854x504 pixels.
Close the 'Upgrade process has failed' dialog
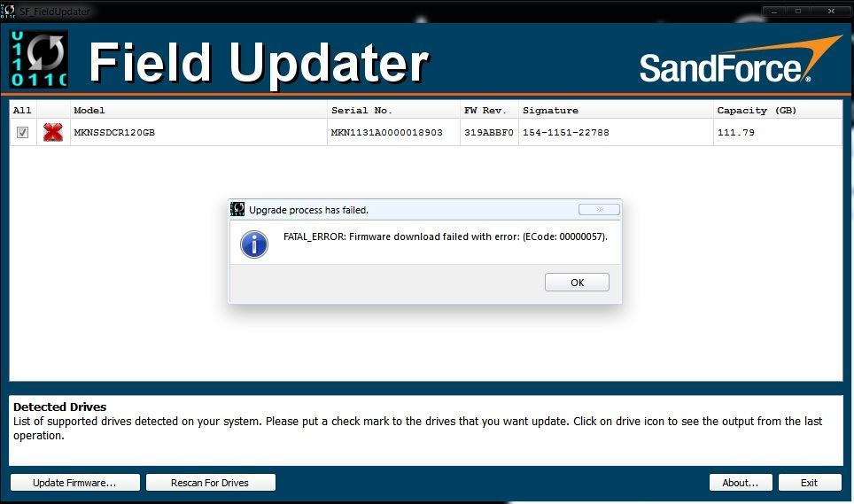coord(599,210)
